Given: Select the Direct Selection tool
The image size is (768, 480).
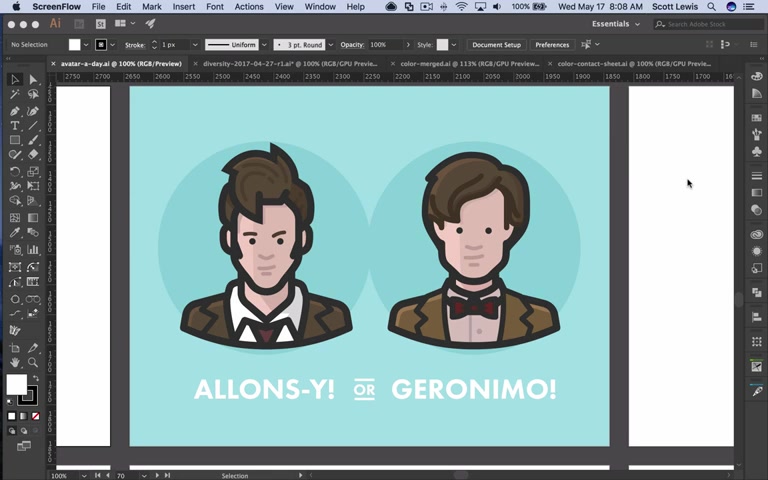Looking at the screenshot, I should 33,79.
